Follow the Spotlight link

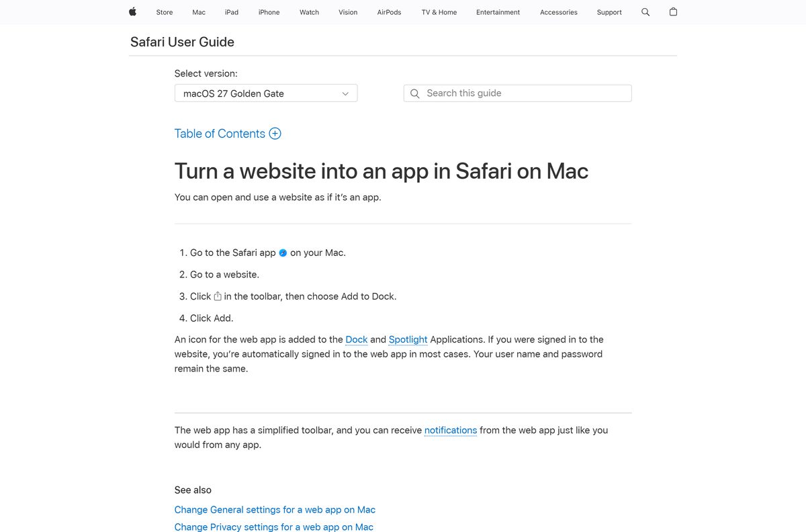tap(408, 340)
